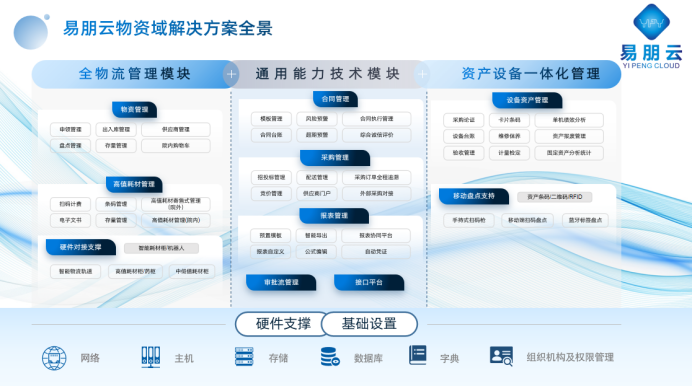Click the 存储 storage stack icon
This screenshot has width=692, height=387.
244,357
